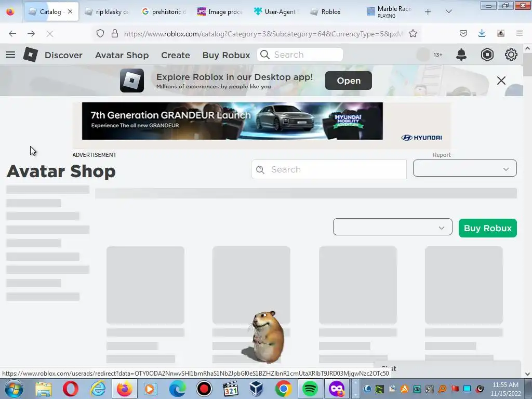
Task: Expand the list all tabs chevron
Action: coord(448,11)
